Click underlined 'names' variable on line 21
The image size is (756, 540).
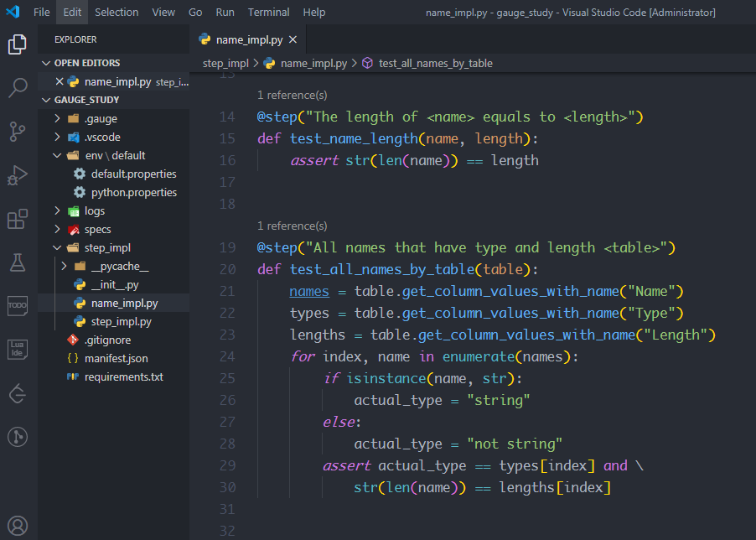tap(309, 291)
